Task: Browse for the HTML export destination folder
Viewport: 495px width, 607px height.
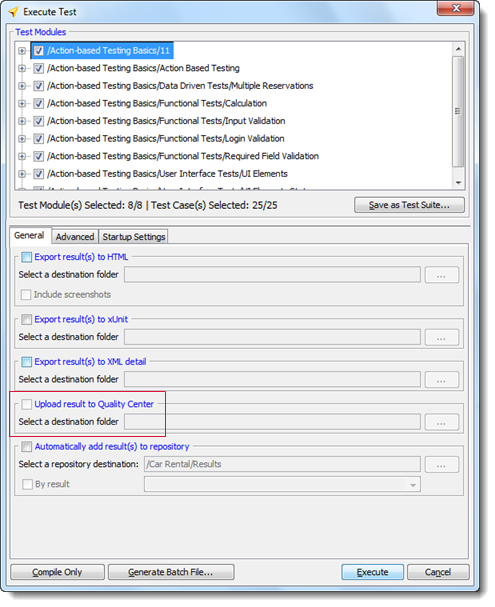Action: tap(441, 275)
